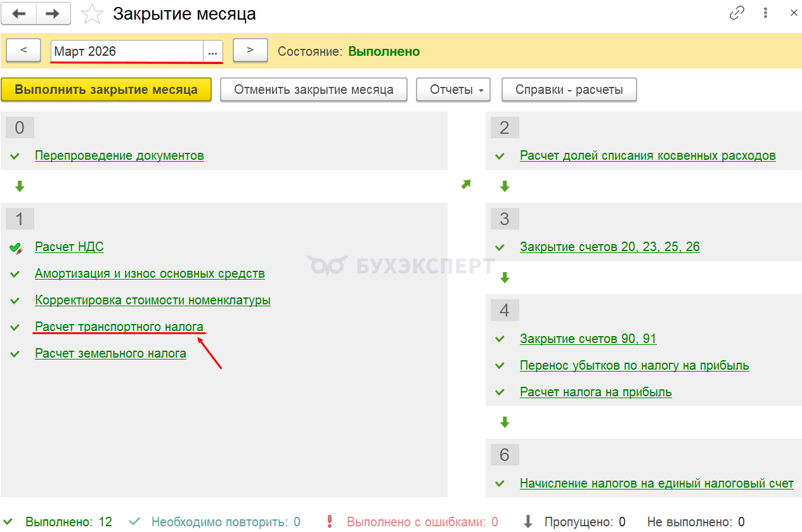This screenshot has height=532, width=802.
Task: Click checkmark-with-pencil icon beside Расчет НДС
Action: point(16,248)
